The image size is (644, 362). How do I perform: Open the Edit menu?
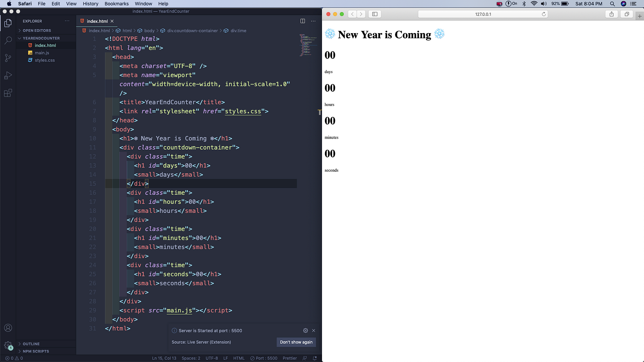56,4
